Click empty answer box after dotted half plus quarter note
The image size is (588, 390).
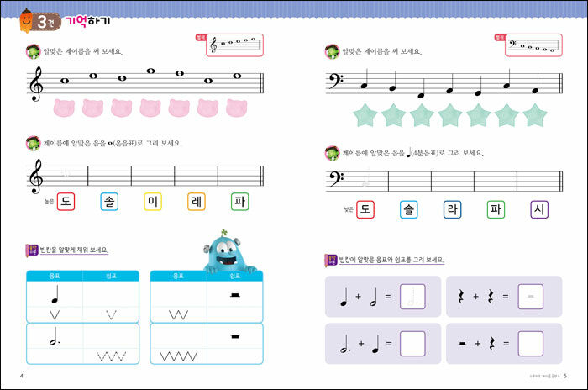(x=412, y=344)
